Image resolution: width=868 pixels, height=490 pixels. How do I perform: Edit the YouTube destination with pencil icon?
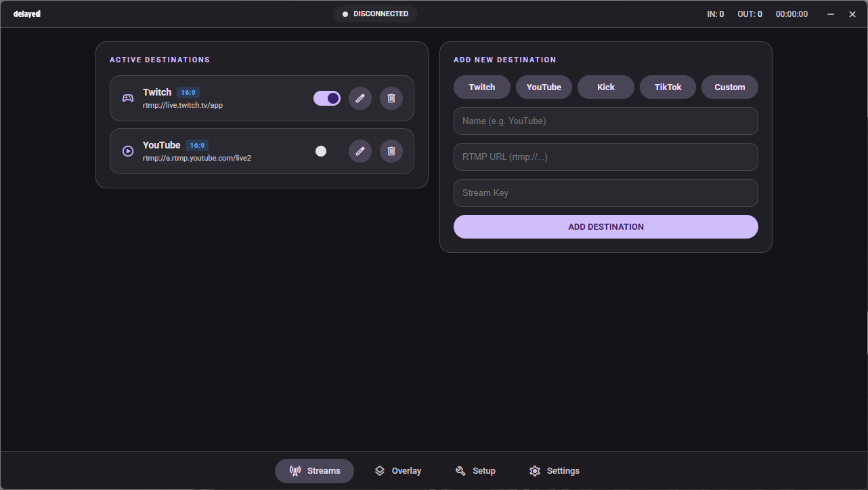[360, 151]
